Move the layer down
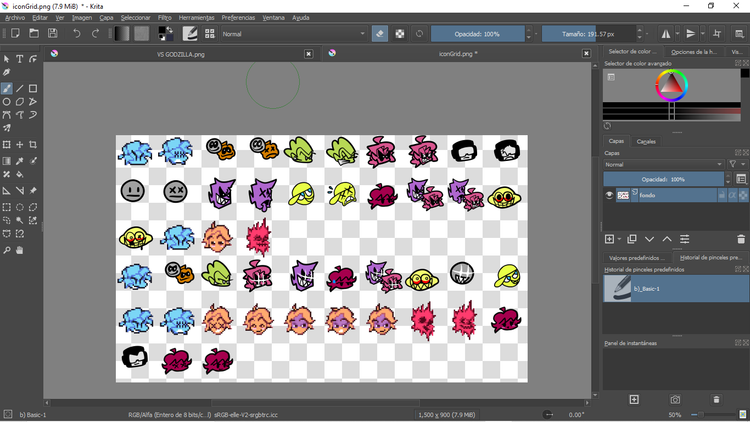 pyautogui.click(x=649, y=239)
